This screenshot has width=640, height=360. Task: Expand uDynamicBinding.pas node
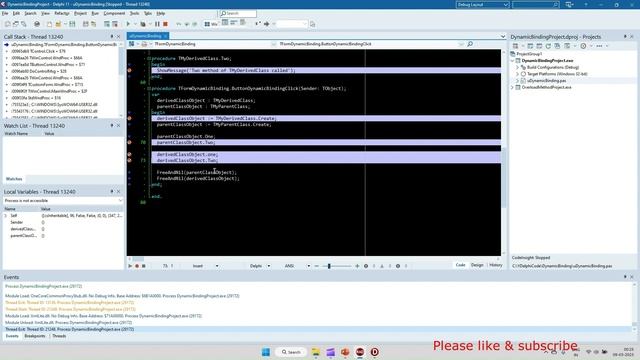coord(518,81)
